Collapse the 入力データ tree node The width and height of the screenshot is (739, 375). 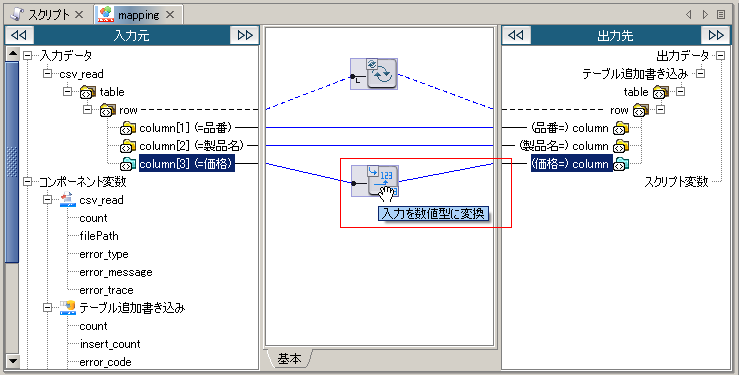coord(28,56)
